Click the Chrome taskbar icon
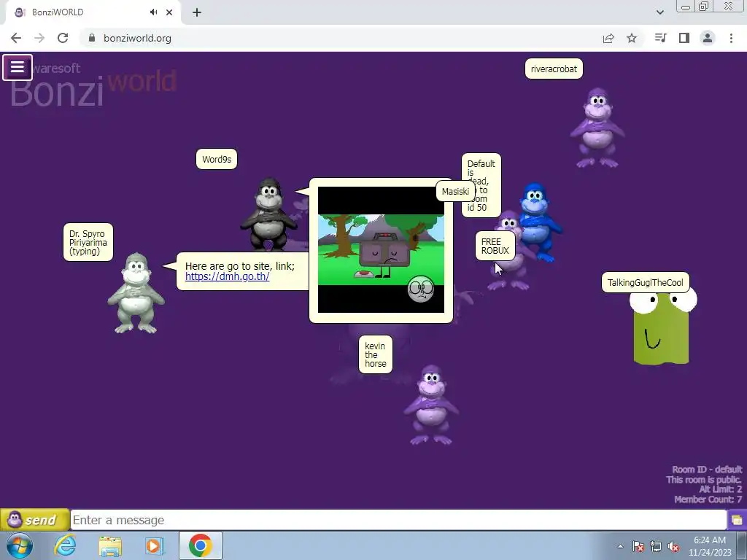 pyautogui.click(x=200, y=545)
